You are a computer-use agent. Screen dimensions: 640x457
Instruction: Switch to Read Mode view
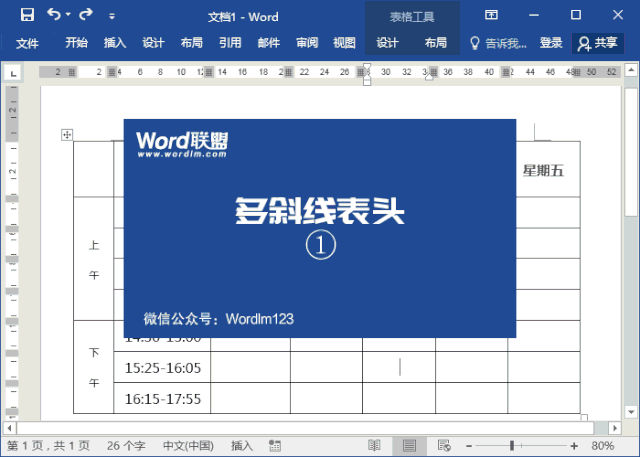point(374,446)
